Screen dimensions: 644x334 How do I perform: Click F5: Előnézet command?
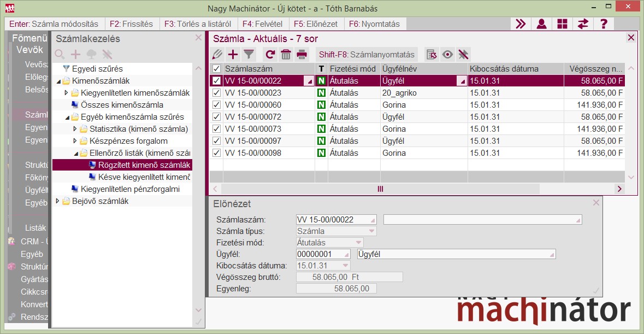click(x=315, y=24)
